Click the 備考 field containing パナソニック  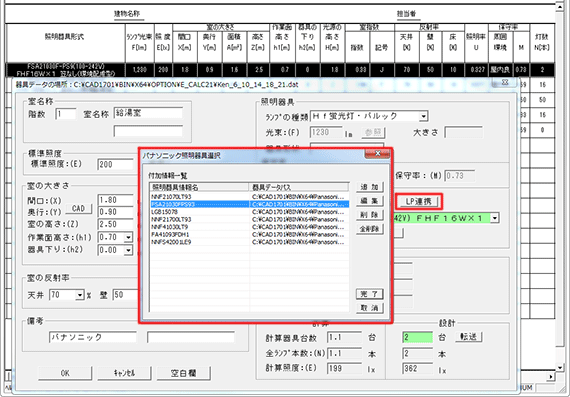tap(93, 337)
